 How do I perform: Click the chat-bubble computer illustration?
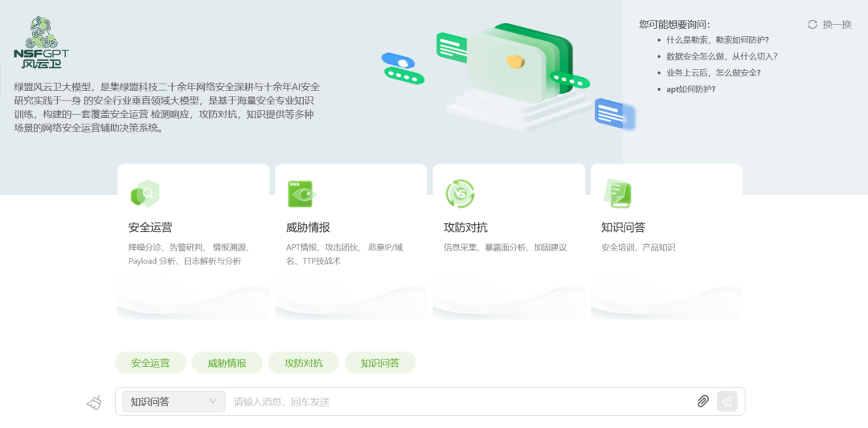508,75
